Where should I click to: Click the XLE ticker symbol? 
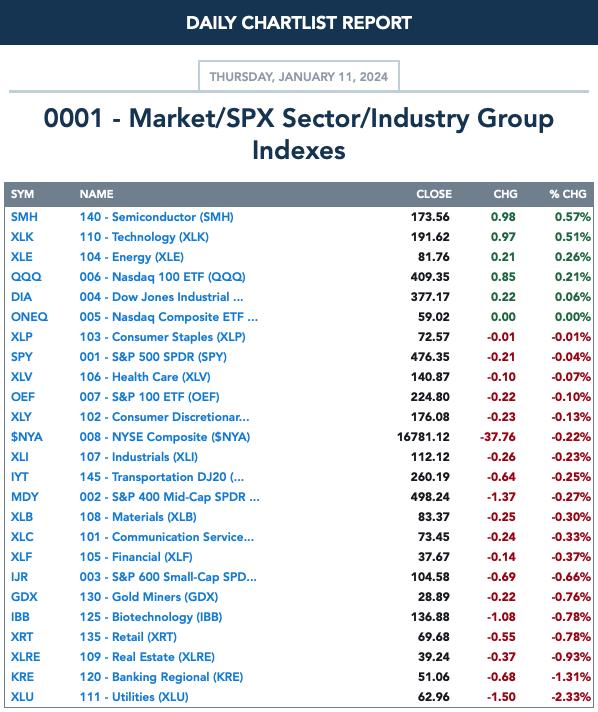21,257
